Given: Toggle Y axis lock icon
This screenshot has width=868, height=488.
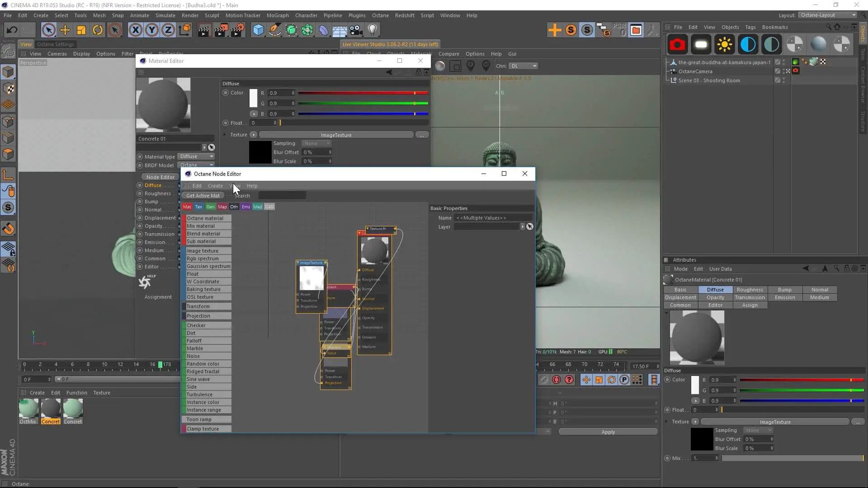Looking at the screenshot, I should pos(151,30).
